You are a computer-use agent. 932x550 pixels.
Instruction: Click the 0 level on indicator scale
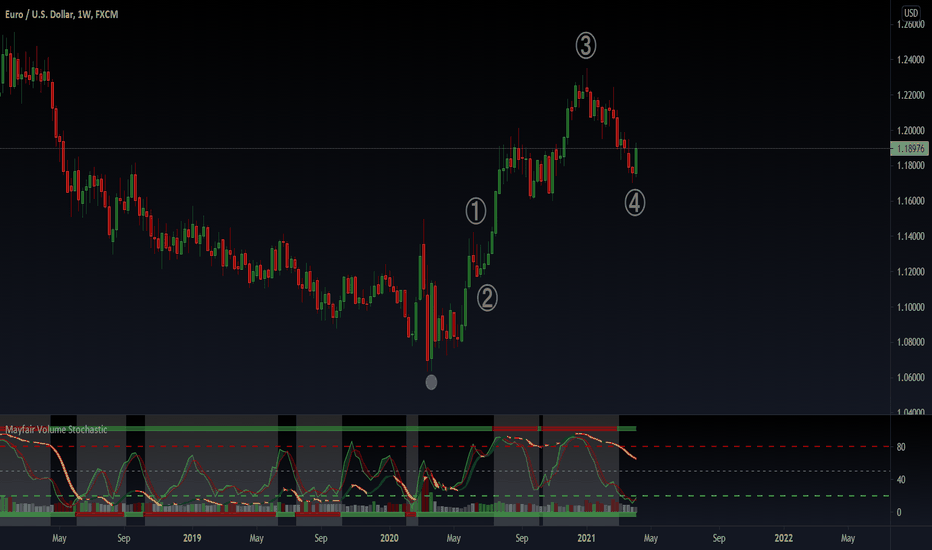(x=899, y=512)
